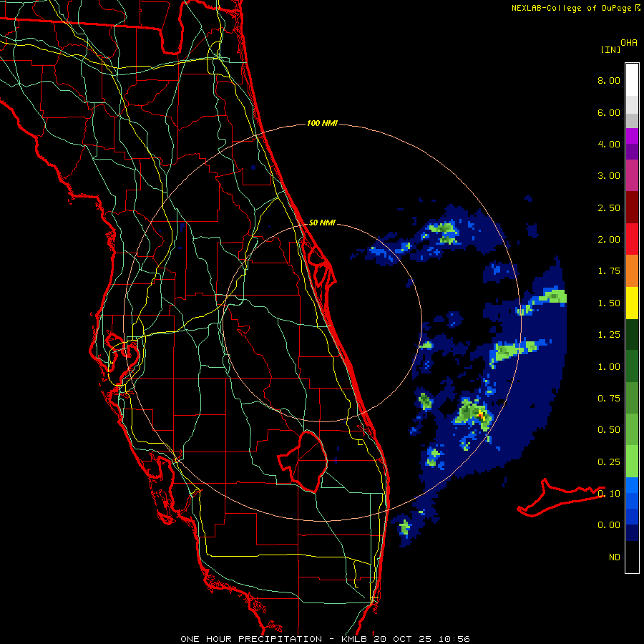
Task: Click the 50 NMI range ring label
Action: [321, 223]
